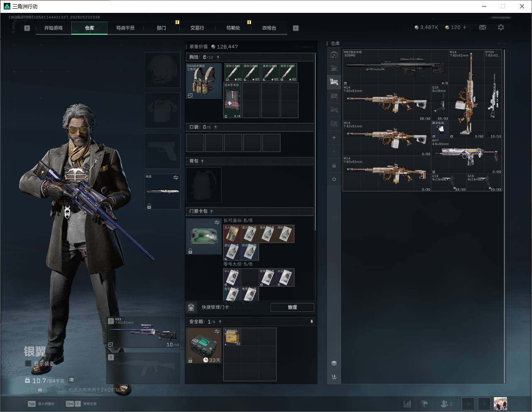Select the 特勤处 tab

233,28
